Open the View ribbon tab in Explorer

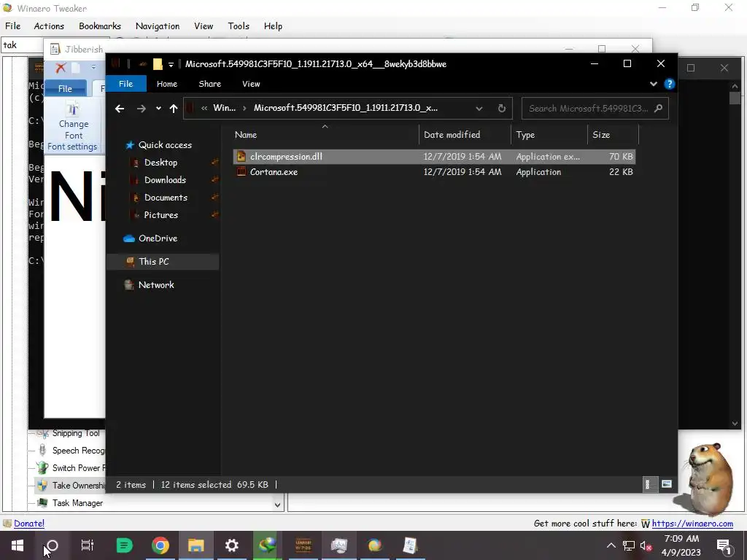(251, 84)
